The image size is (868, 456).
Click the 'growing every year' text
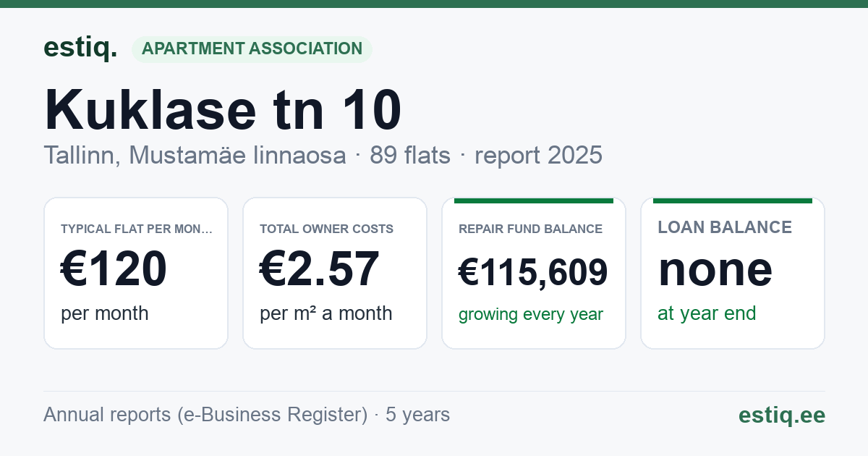pyautogui.click(x=531, y=315)
